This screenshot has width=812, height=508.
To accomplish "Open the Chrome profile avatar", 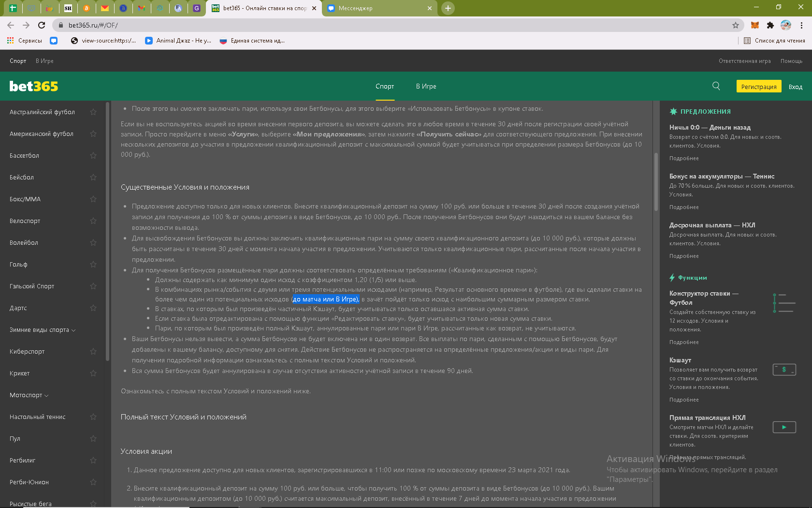I will [x=786, y=25].
